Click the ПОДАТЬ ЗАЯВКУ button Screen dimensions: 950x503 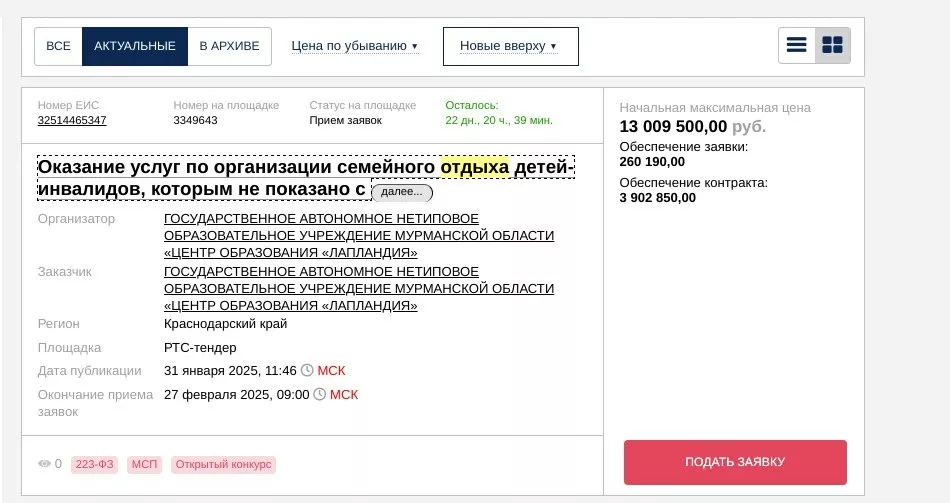tap(735, 462)
